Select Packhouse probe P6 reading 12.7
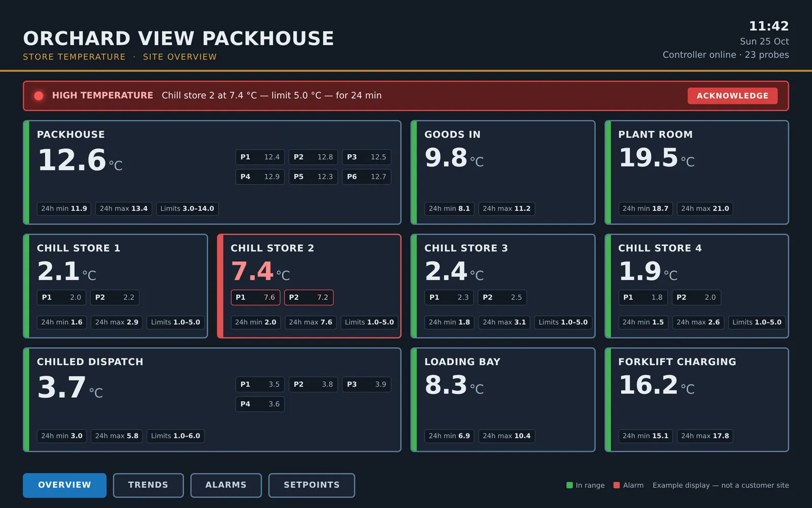The image size is (812, 508). tap(366, 177)
